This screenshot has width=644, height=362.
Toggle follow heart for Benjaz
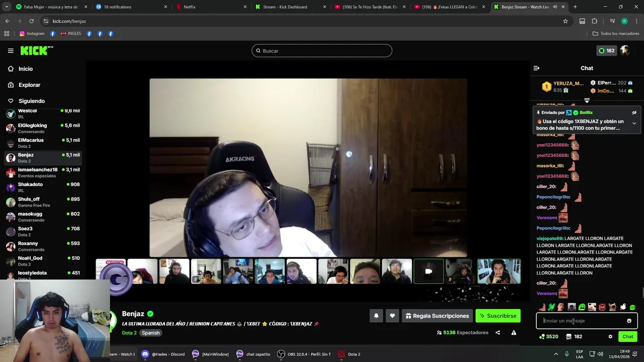point(392,316)
